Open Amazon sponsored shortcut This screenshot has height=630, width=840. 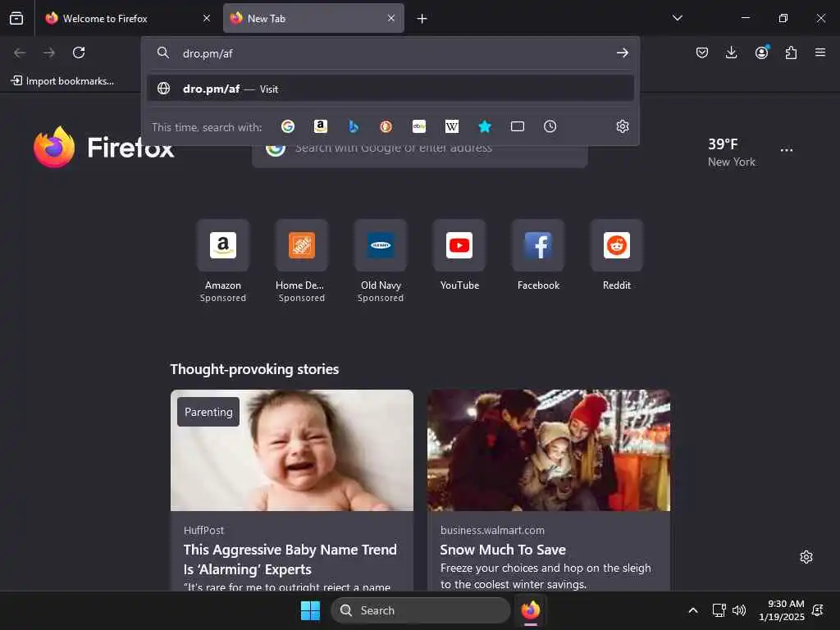(223, 261)
